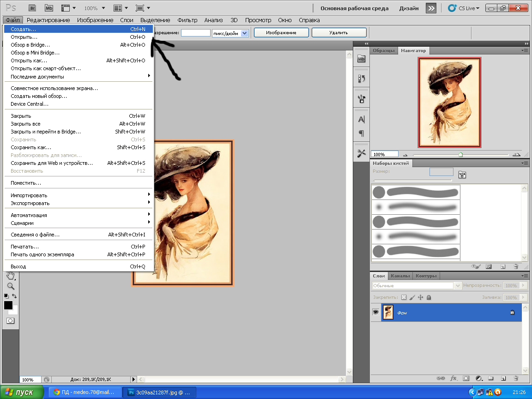This screenshot has width=532, height=399.
Task: Click the black foreground color swatch
Action: (8, 305)
